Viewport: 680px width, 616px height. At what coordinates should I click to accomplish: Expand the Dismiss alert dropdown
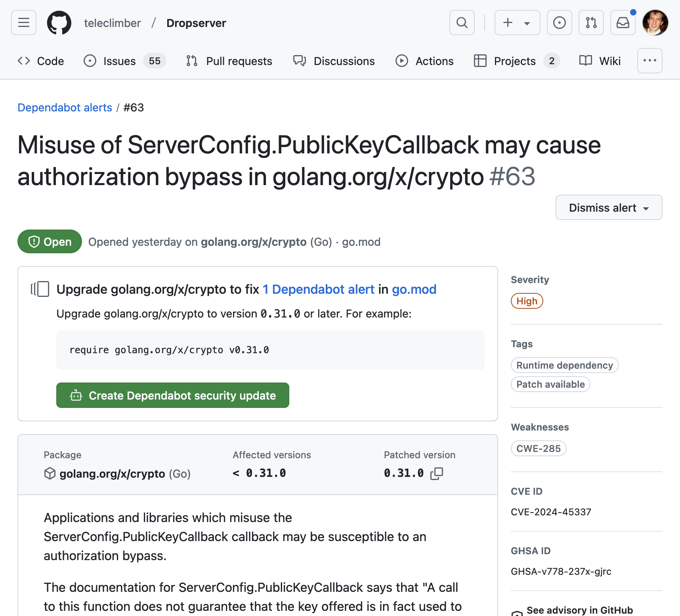609,207
